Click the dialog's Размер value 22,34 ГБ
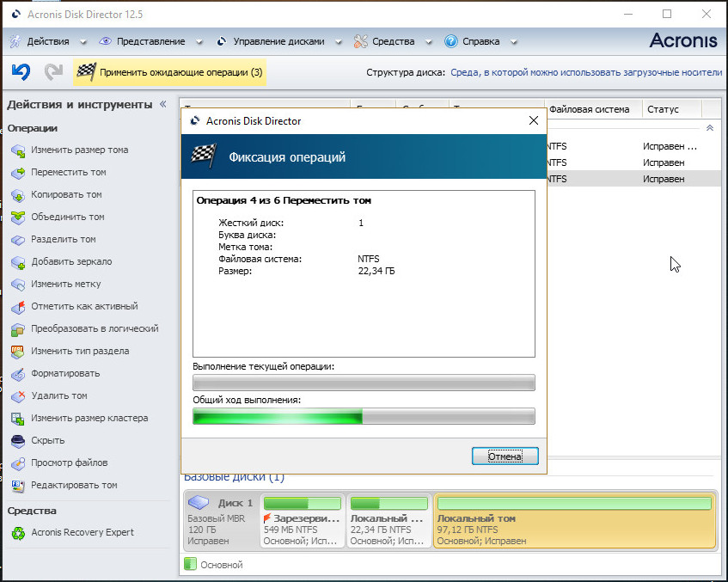This screenshot has height=582, width=728. pyautogui.click(x=376, y=271)
